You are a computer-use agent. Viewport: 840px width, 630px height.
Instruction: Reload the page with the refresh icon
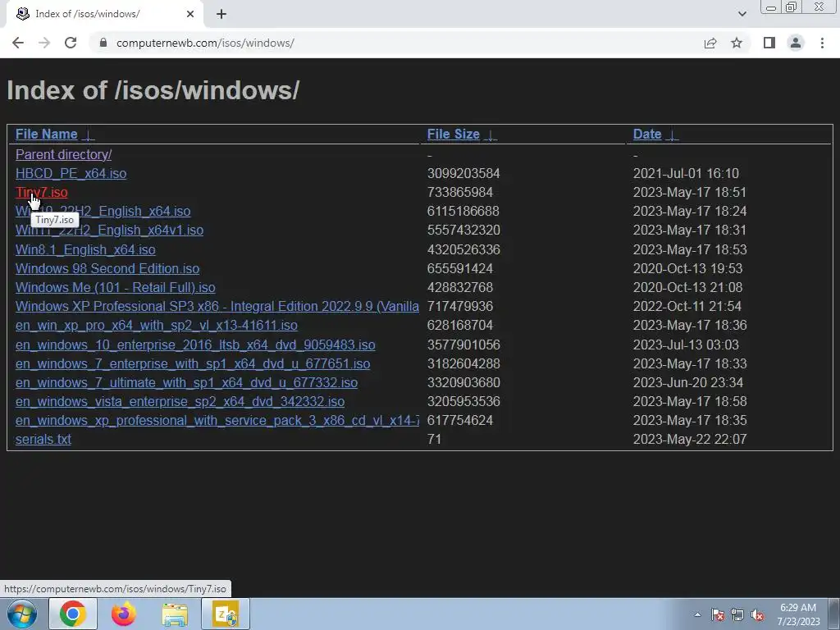click(71, 43)
